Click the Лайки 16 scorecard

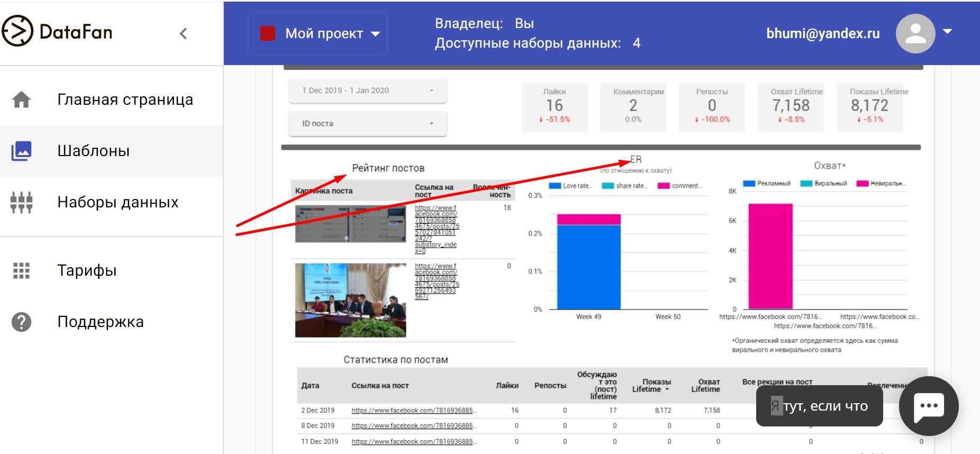tap(554, 107)
